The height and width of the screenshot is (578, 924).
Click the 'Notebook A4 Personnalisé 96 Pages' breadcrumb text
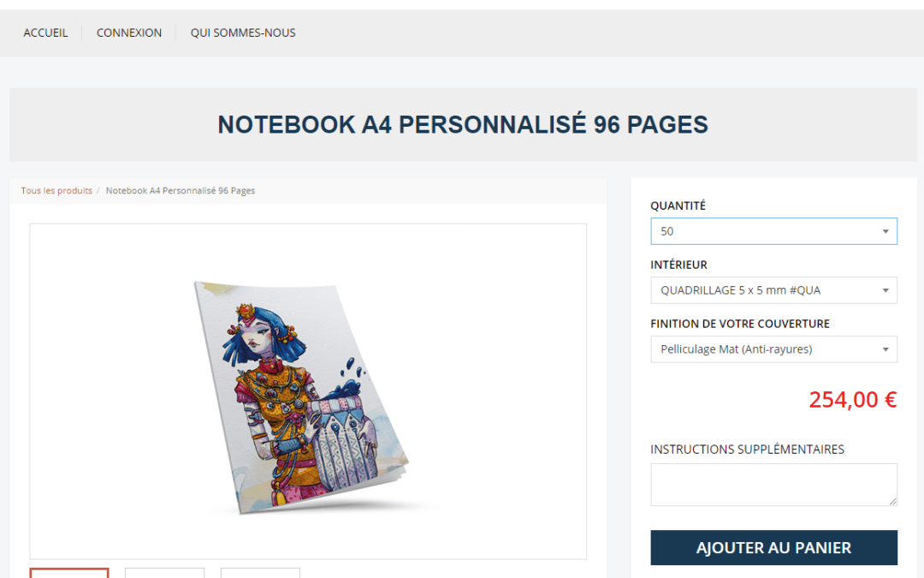[x=181, y=190]
